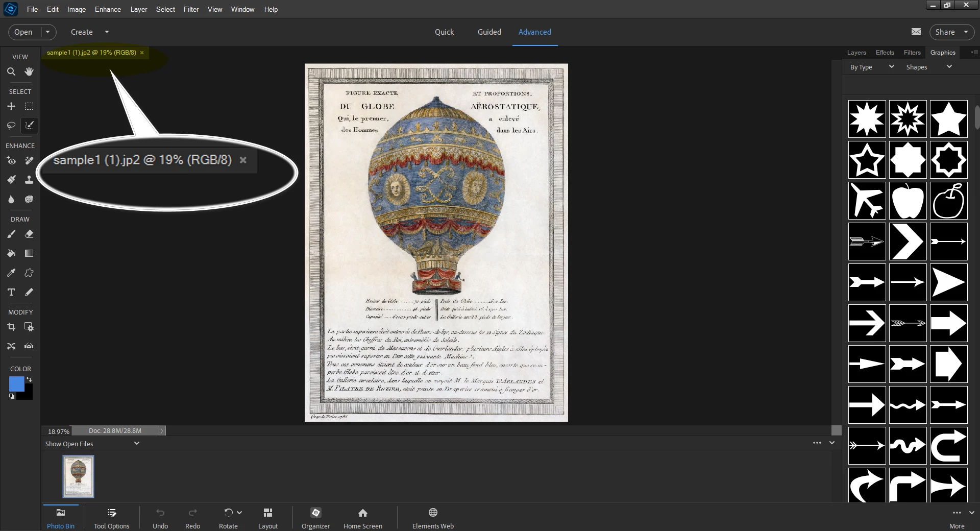Select the Gradient tool
980x531 pixels.
tap(29, 253)
